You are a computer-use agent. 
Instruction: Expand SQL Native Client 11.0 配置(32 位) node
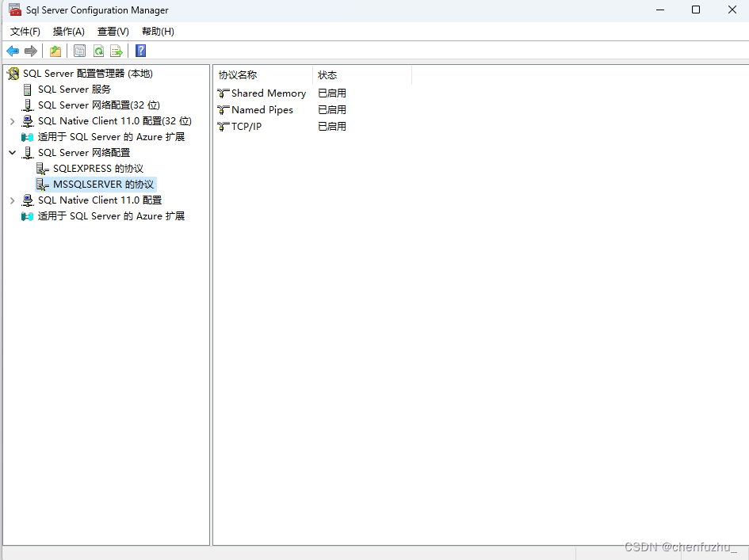13,121
